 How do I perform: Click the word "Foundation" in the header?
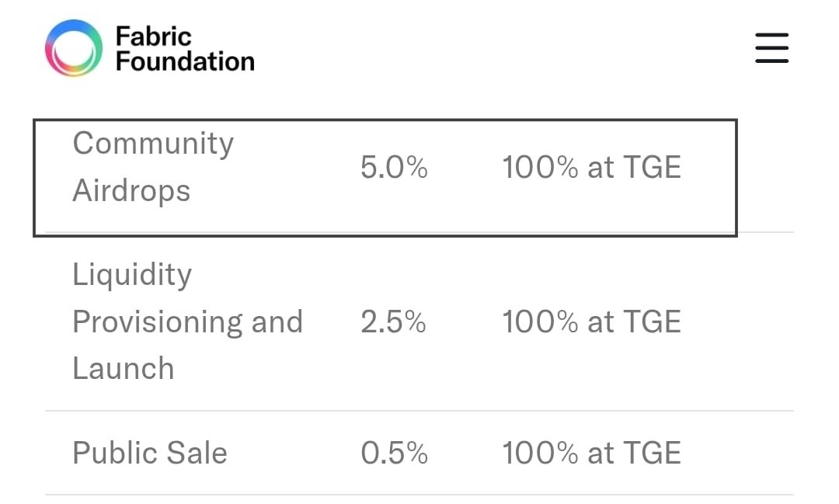click(x=185, y=61)
